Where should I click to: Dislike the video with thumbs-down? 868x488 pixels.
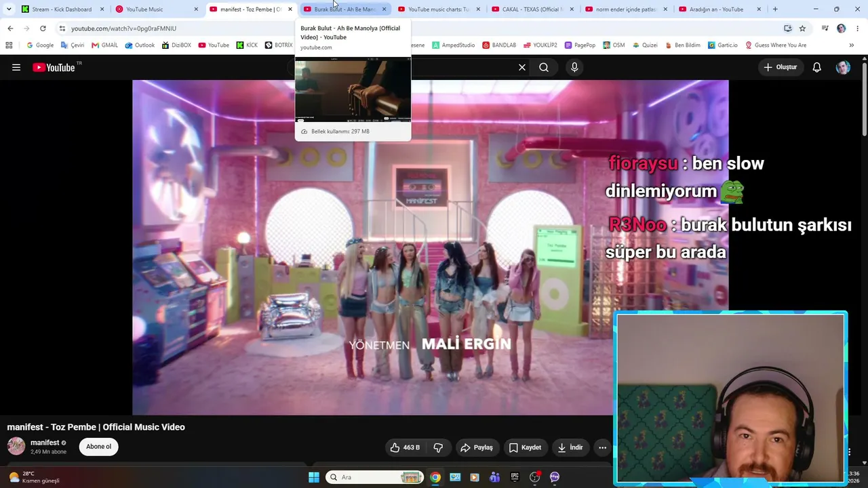[x=439, y=447]
